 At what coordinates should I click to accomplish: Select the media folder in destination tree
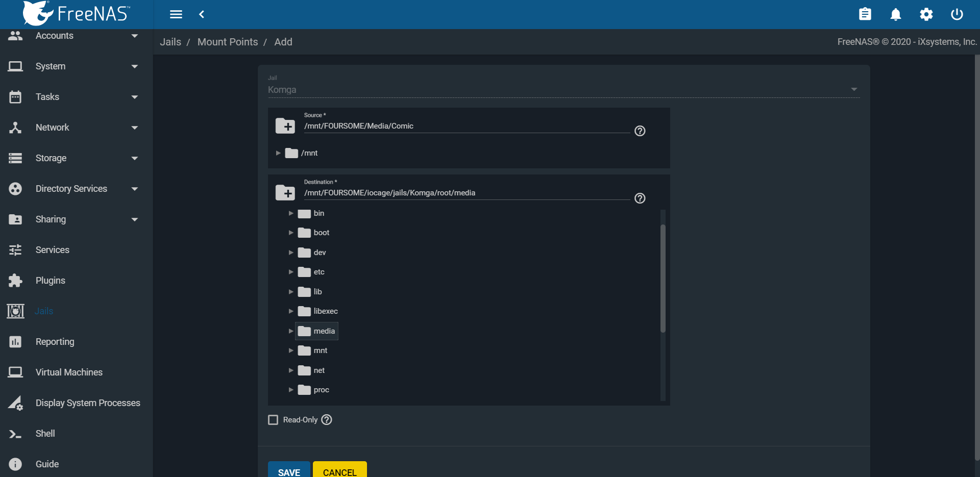click(x=324, y=331)
